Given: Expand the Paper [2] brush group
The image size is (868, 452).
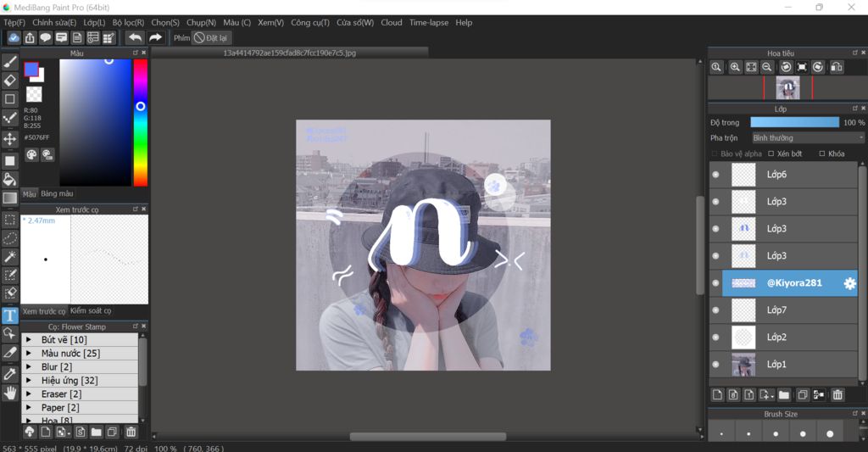Looking at the screenshot, I should click(x=29, y=407).
